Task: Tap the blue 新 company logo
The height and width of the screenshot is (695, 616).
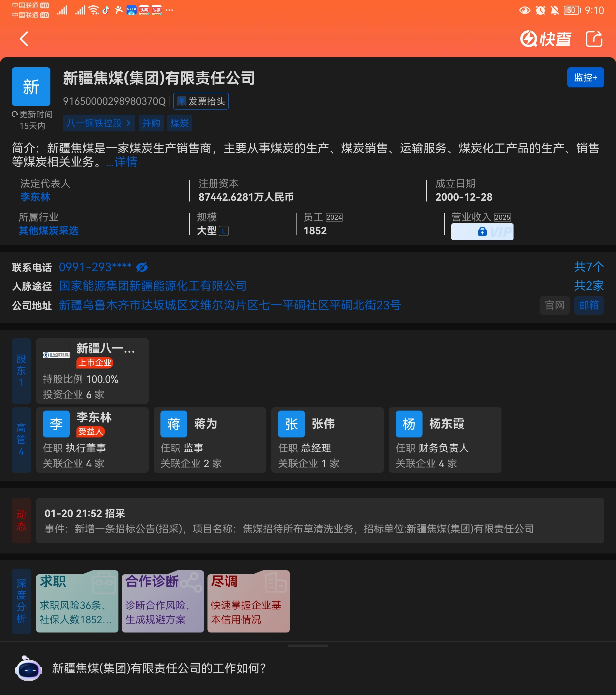Action: (31, 86)
